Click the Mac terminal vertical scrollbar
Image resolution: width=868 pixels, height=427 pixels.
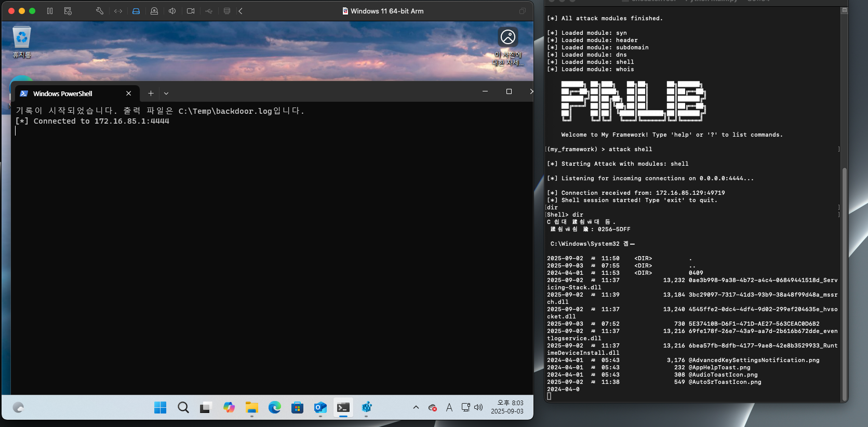coord(845,284)
